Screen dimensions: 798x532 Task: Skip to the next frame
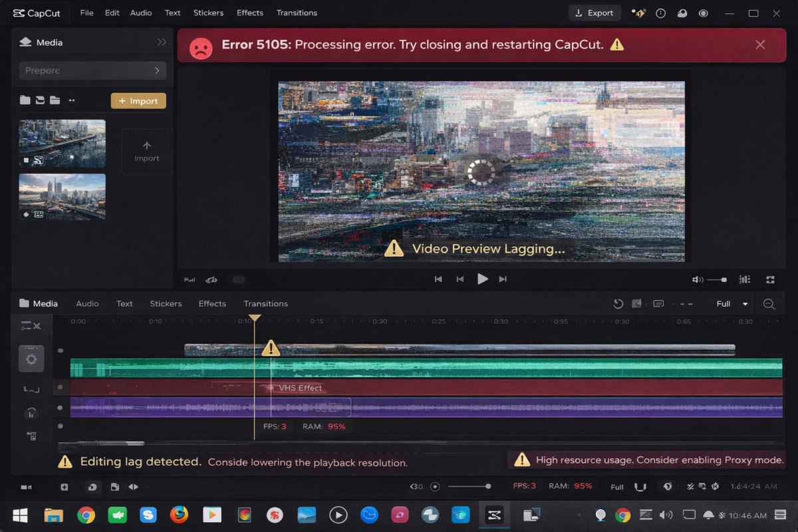point(503,279)
